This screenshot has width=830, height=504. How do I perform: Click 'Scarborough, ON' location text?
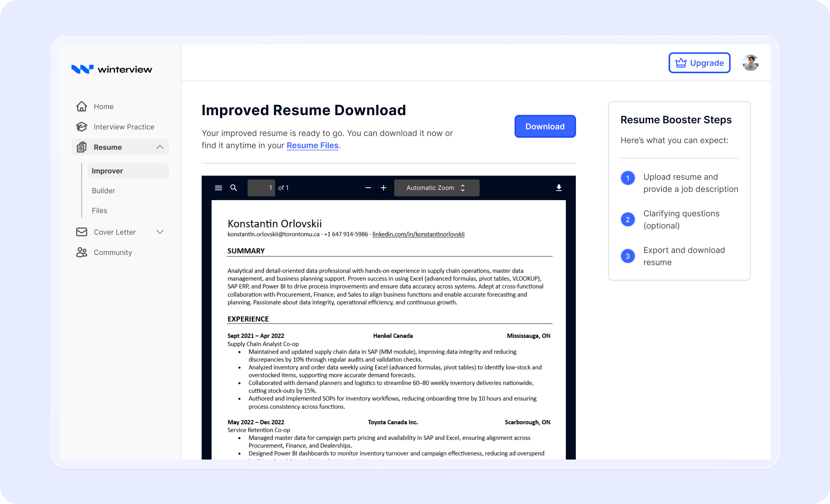(x=527, y=422)
